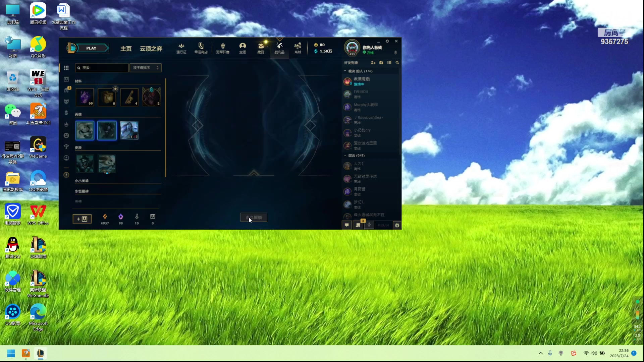Select the key material showing 4
The width and height of the screenshot is (644, 362).
pos(129,97)
